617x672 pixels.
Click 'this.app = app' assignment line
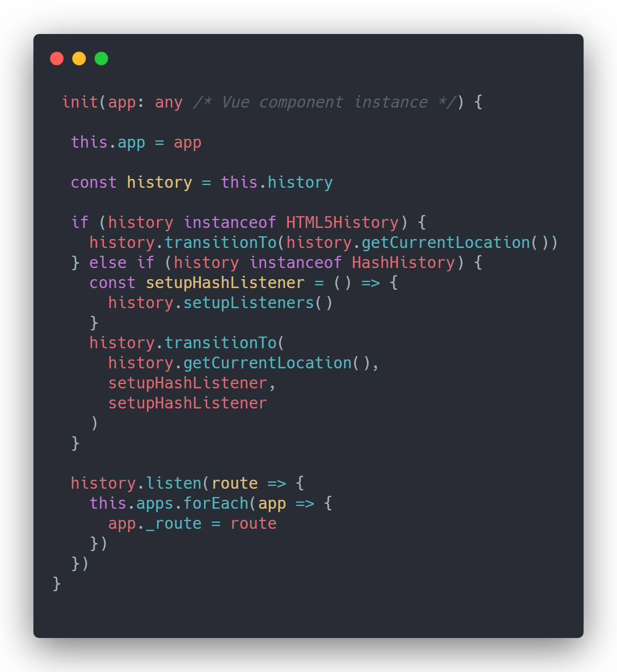(136, 143)
